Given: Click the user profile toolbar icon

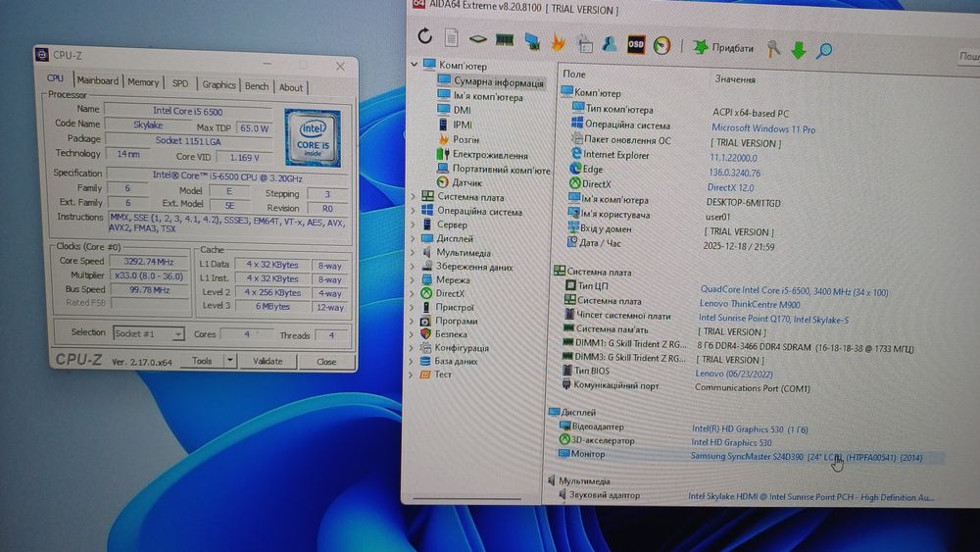Looking at the screenshot, I should (610, 43).
